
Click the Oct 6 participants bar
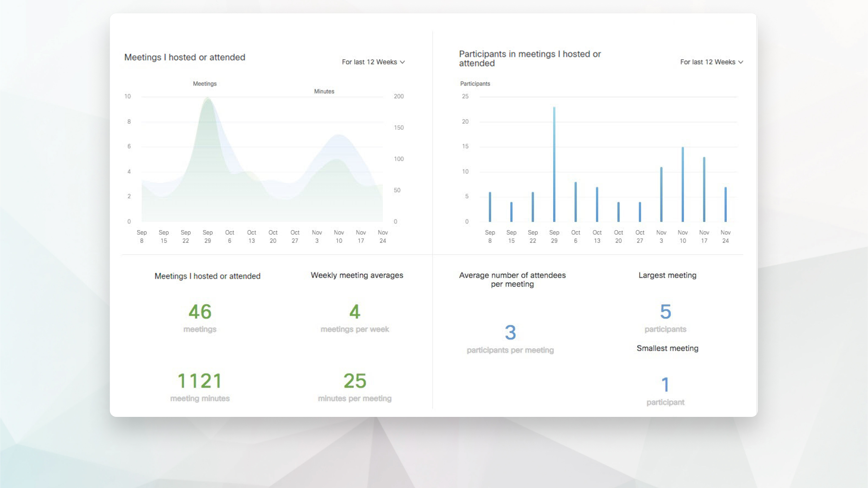pyautogui.click(x=575, y=202)
